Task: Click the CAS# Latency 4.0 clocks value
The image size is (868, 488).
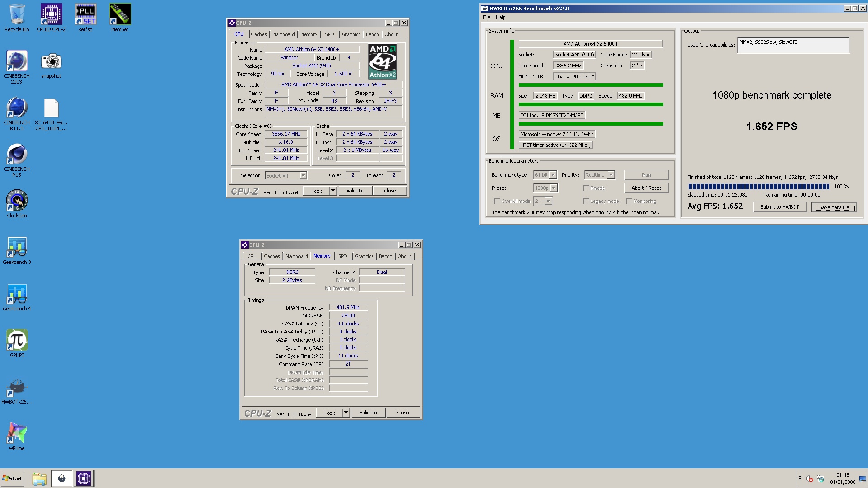Action: pyautogui.click(x=348, y=324)
